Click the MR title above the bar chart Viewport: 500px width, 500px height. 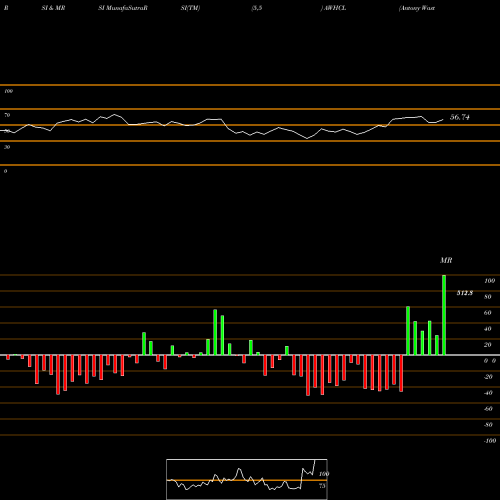(x=446, y=260)
